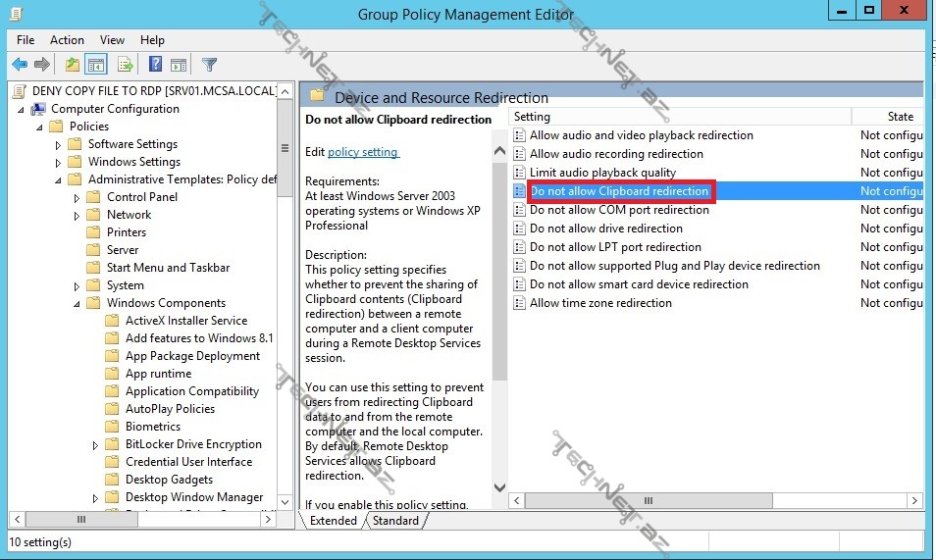Click the policy setting link
The width and height of the screenshot is (936, 560).
[363, 152]
